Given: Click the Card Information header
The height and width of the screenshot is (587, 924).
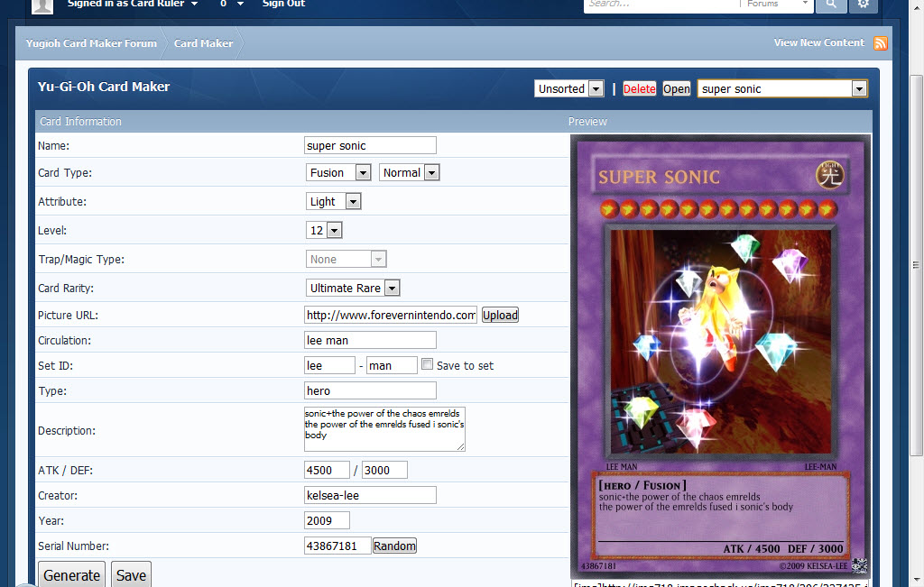Looking at the screenshot, I should coord(80,122).
